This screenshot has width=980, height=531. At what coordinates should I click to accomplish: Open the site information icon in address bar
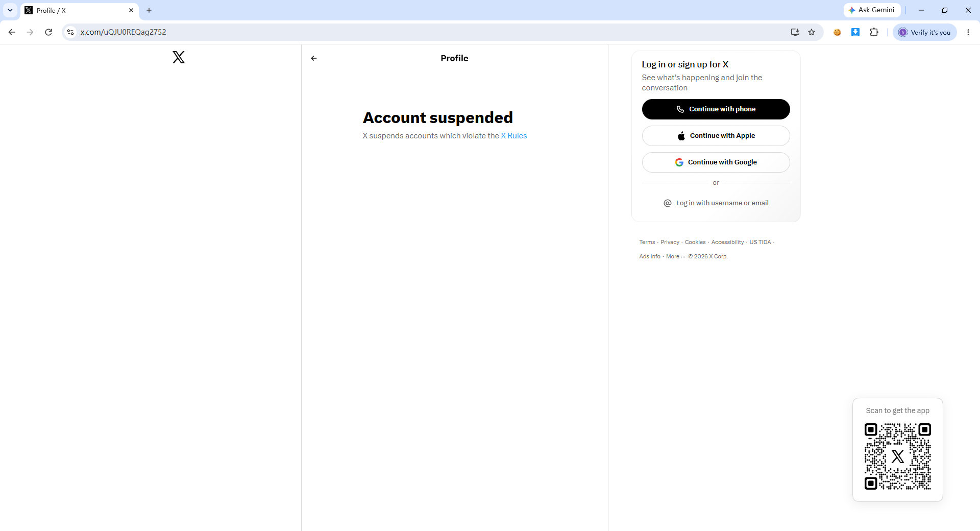pos(71,32)
